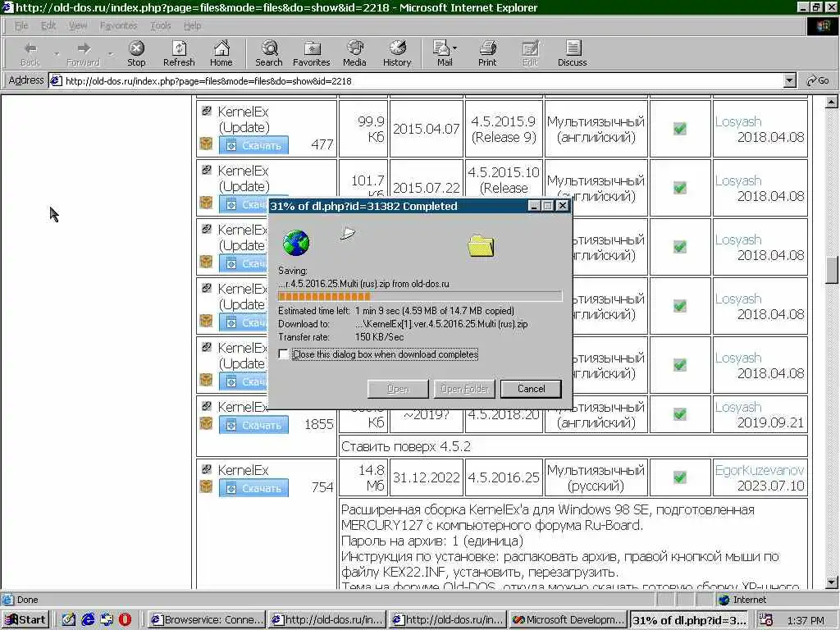Click the 4.5.2016.25 version cell

click(504, 477)
